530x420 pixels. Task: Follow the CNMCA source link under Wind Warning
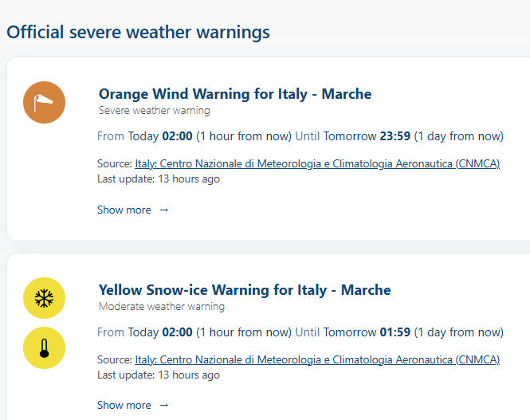(x=317, y=164)
